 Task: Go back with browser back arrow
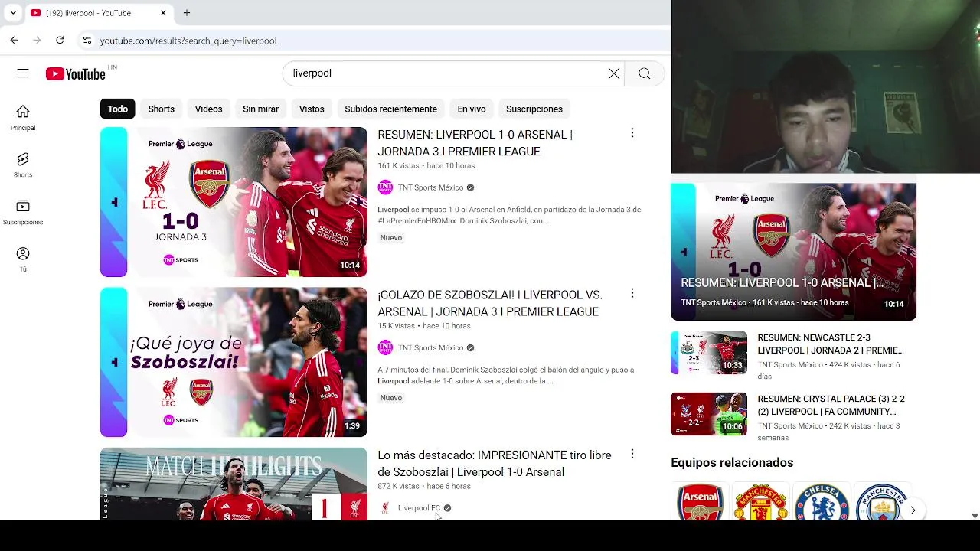click(14, 40)
